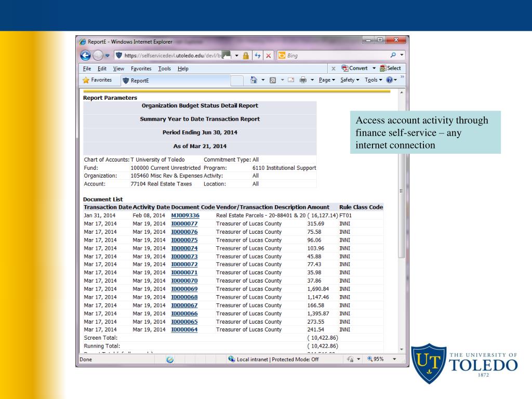
Task: Click the Screen Total label
Action: tap(101, 338)
